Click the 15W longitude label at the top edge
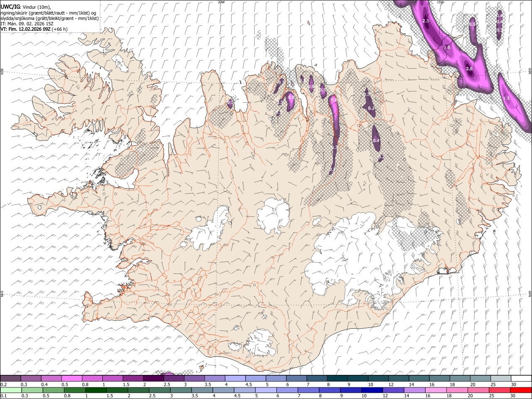 441,2
